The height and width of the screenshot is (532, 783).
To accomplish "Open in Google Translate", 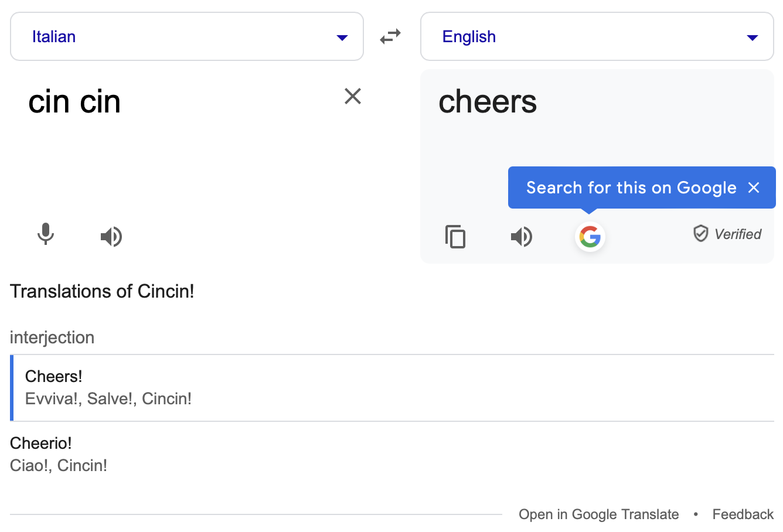I will (x=598, y=514).
